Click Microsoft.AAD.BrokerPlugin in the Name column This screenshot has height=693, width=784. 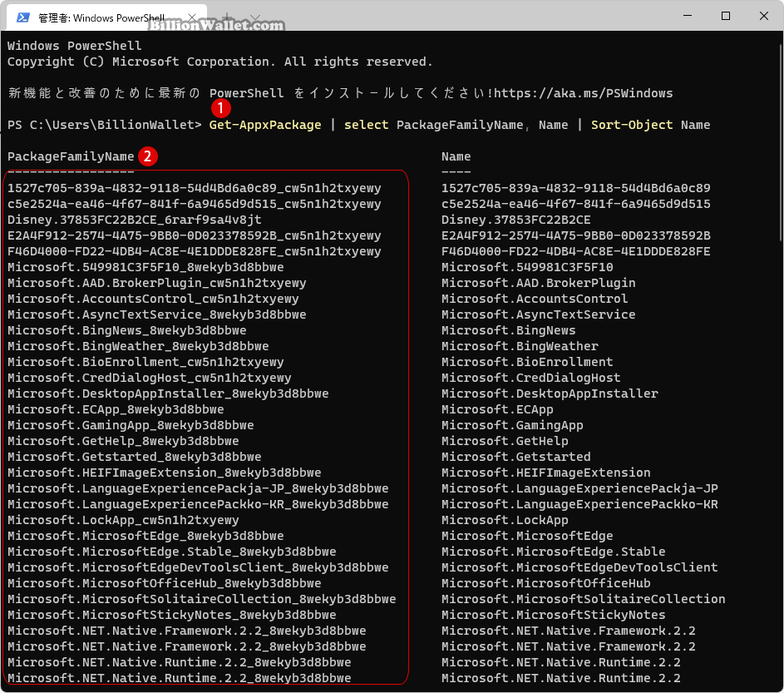(539, 283)
